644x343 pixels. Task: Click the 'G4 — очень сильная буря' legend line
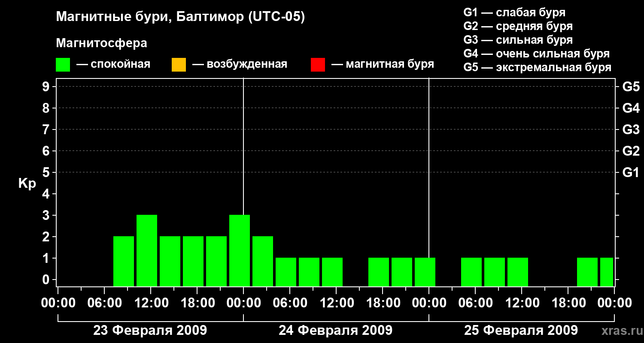537,54
